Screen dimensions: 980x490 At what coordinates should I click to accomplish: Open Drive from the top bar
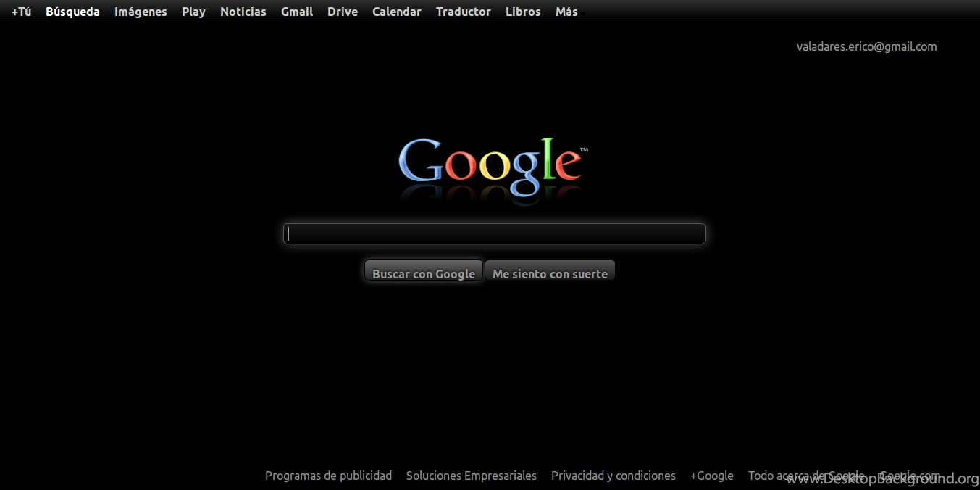point(343,12)
